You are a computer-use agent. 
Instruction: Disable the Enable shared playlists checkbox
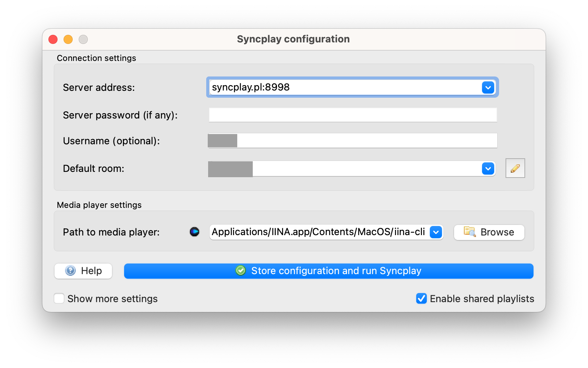(x=422, y=298)
